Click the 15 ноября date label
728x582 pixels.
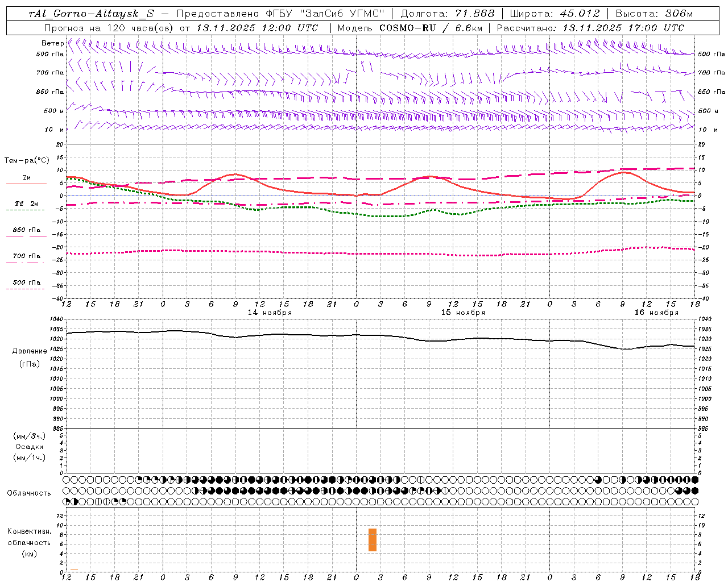(463, 313)
